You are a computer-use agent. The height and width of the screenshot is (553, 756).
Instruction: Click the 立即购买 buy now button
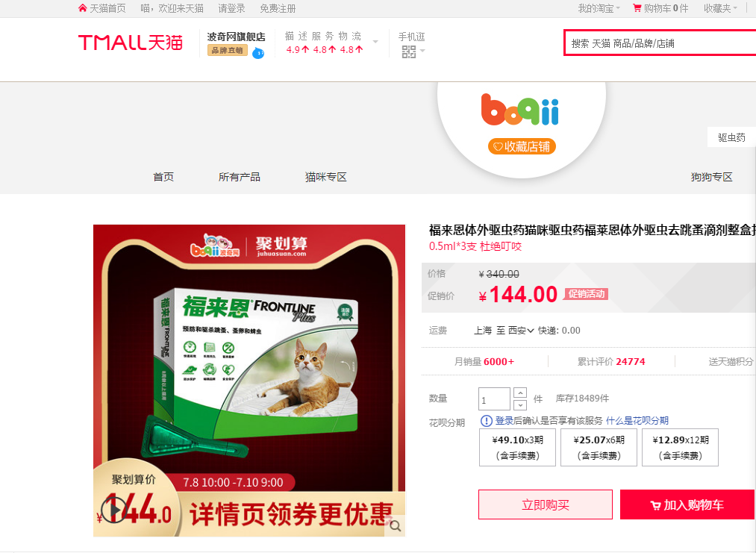pos(546,504)
